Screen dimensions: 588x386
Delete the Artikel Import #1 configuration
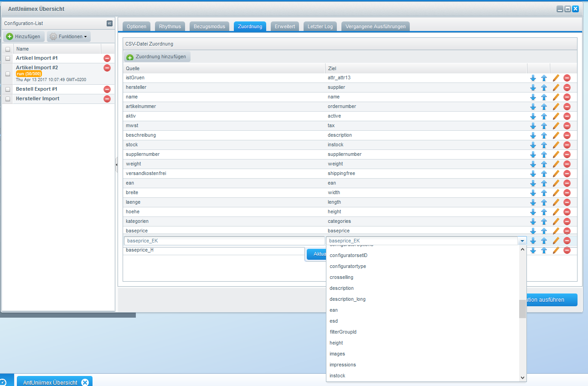tap(107, 58)
